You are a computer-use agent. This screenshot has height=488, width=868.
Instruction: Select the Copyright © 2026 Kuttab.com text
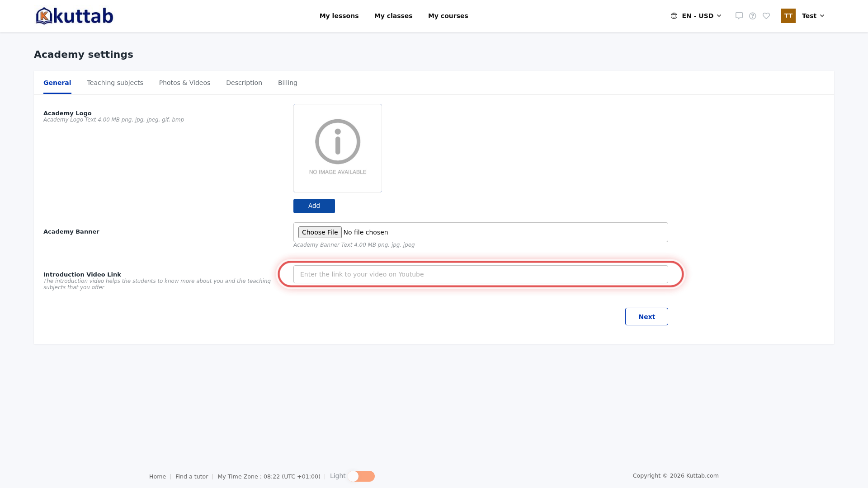click(x=676, y=476)
